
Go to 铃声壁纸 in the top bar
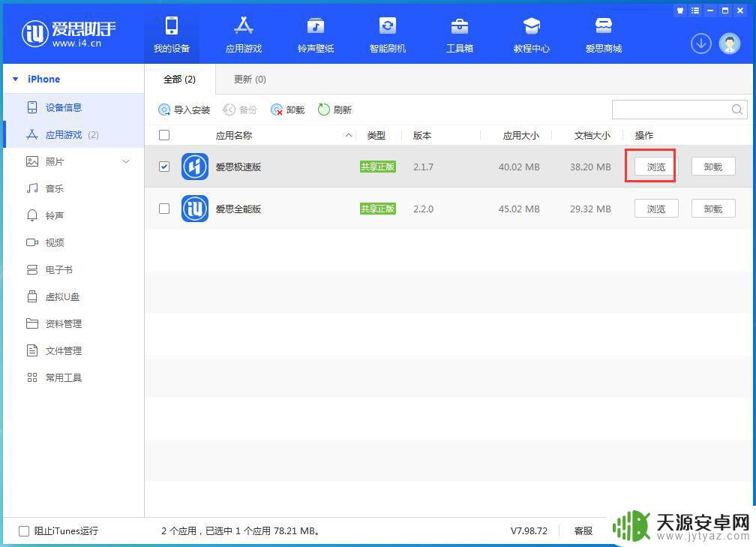click(316, 35)
